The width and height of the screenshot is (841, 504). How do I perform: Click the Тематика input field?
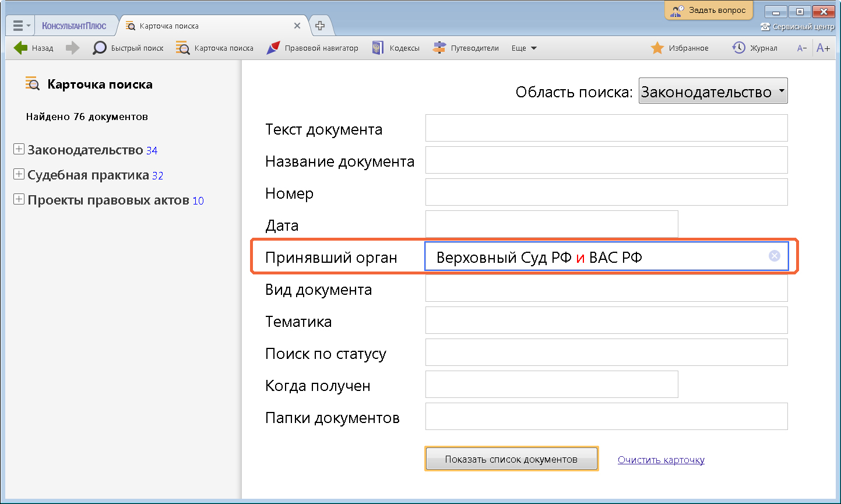click(x=607, y=320)
